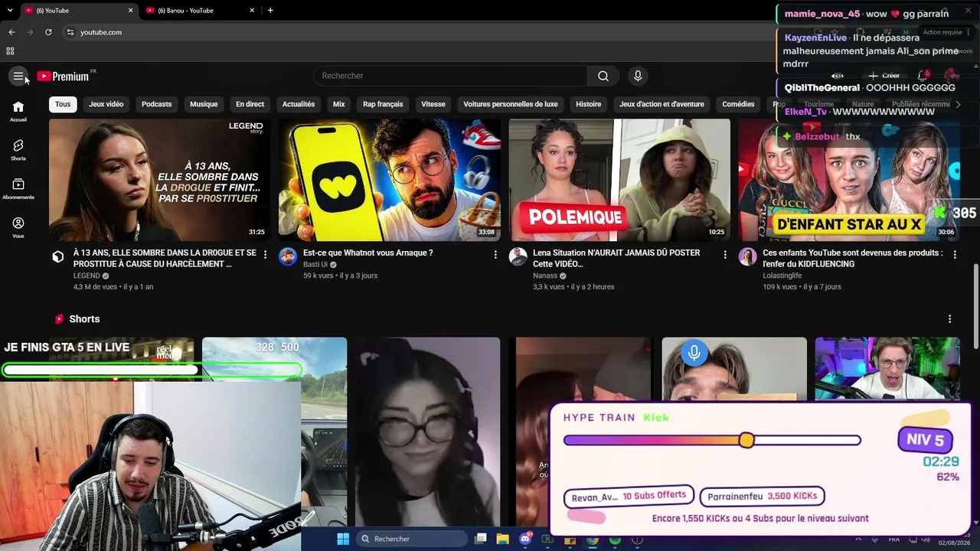
Task: Play the Whatnot phone video thumbnail
Action: point(390,180)
